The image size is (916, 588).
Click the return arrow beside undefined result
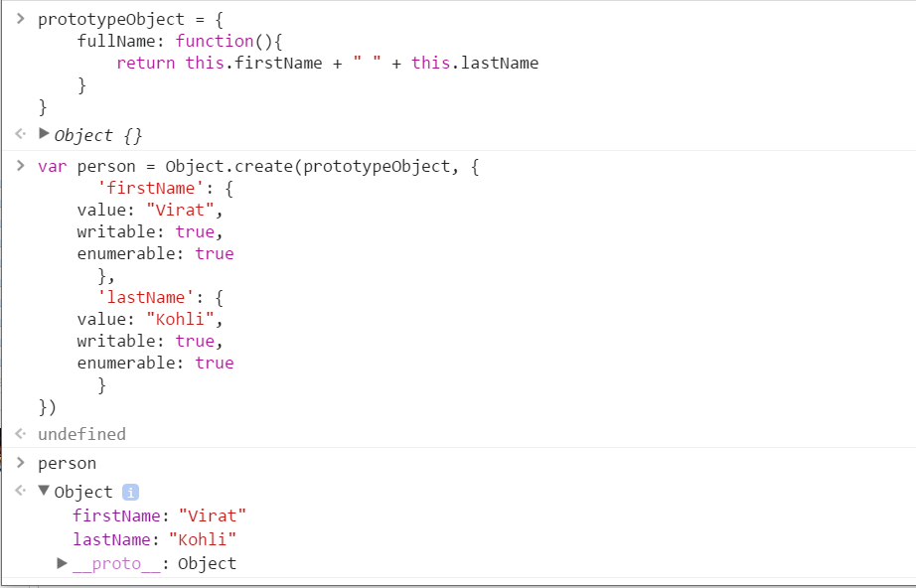coord(20,433)
